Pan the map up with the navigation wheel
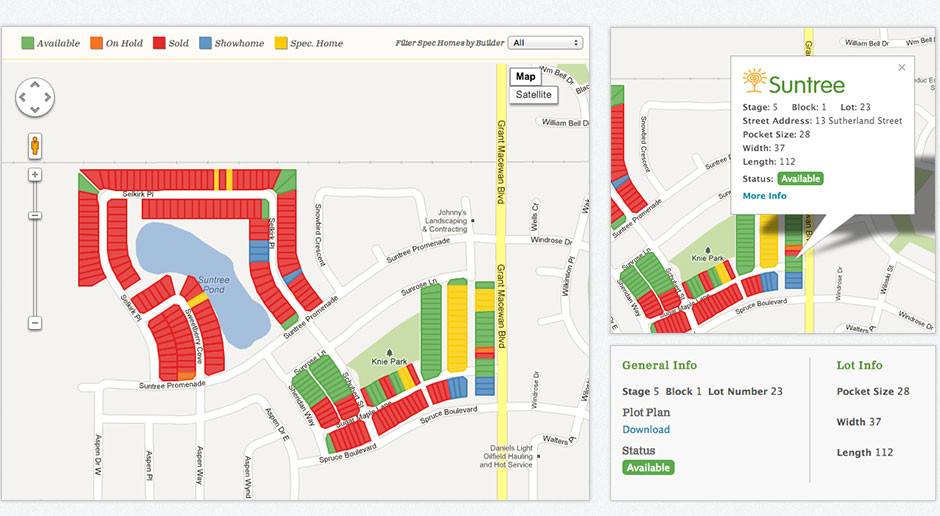The height and width of the screenshot is (516, 940). pyautogui.click(x=35, y=85)
